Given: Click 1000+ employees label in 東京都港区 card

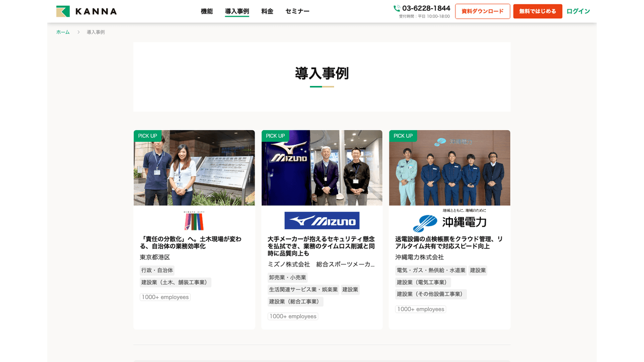Looking at the screenshot, I should [165, 297].
